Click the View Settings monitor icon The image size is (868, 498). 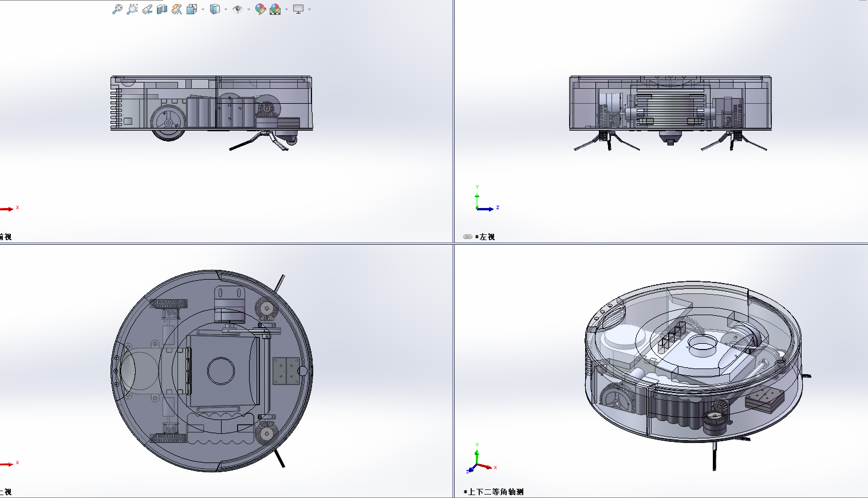(298, 9)
